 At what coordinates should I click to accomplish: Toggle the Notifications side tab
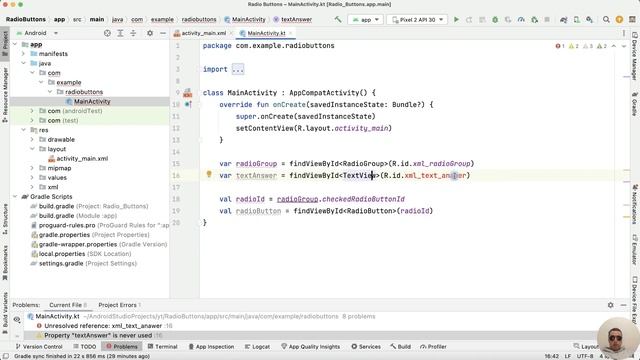click(x=635, y=204)
